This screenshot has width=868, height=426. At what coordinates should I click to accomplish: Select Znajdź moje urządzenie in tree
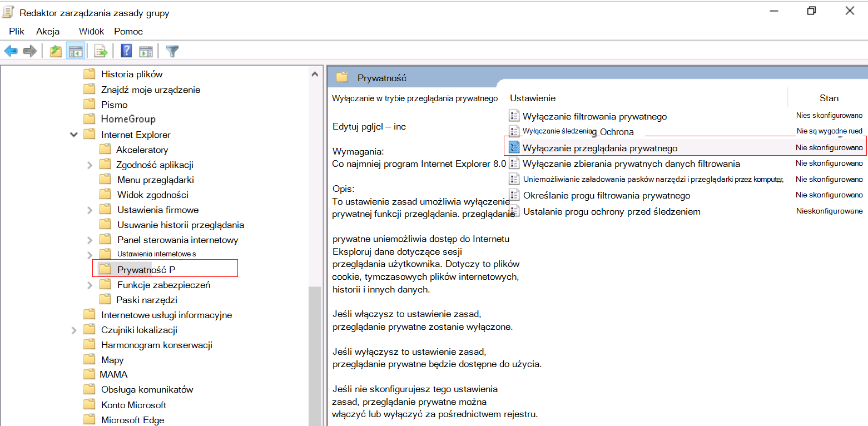[x=151, y=89]
